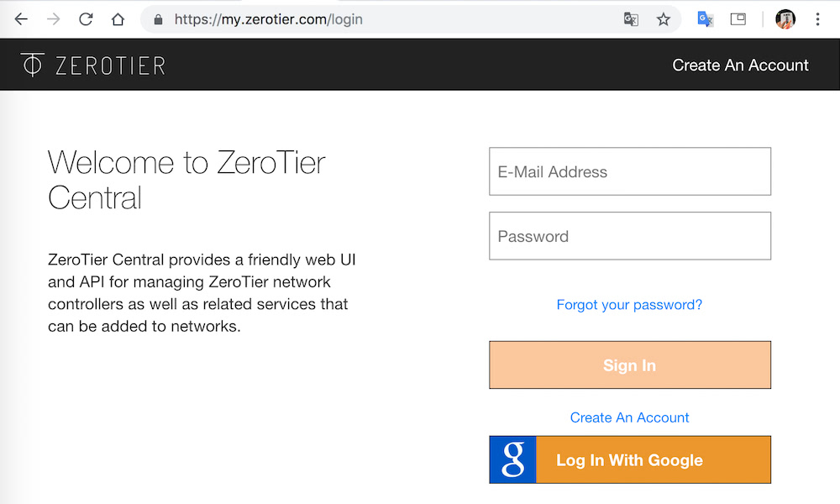Open the Google Translate extension icon
The width and height of the screenshot is (840, 504).
tap(705, 19)
